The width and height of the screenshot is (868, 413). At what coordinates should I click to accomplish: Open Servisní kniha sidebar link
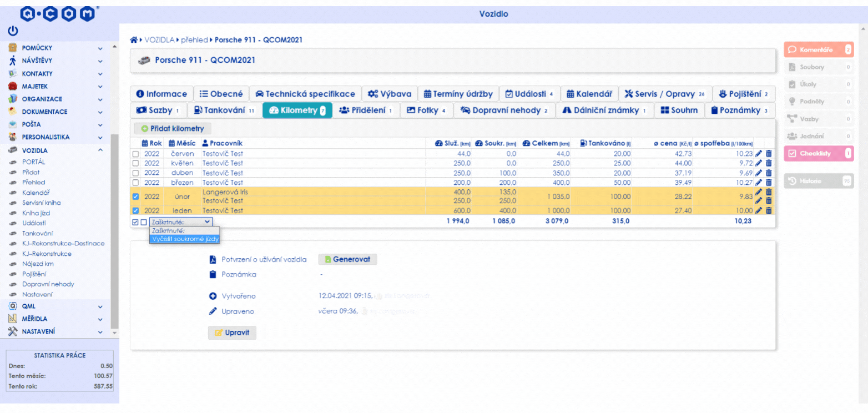[42, 203]
